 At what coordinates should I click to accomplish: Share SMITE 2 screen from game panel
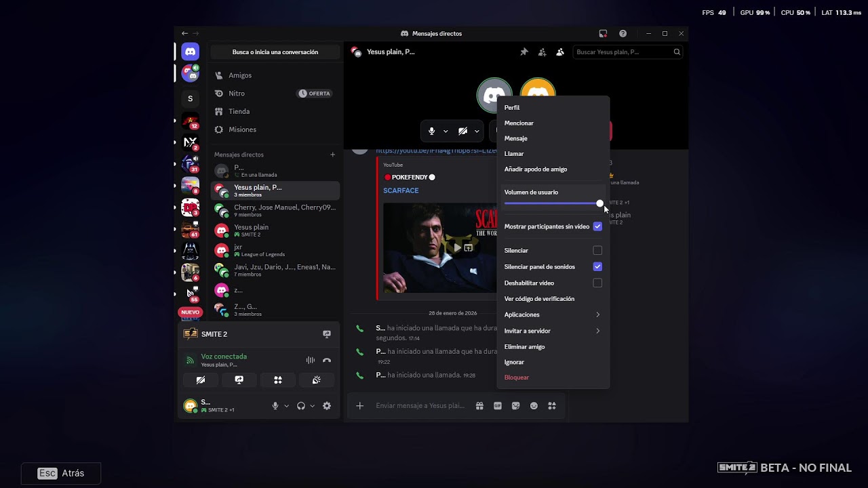pos(327,334)
